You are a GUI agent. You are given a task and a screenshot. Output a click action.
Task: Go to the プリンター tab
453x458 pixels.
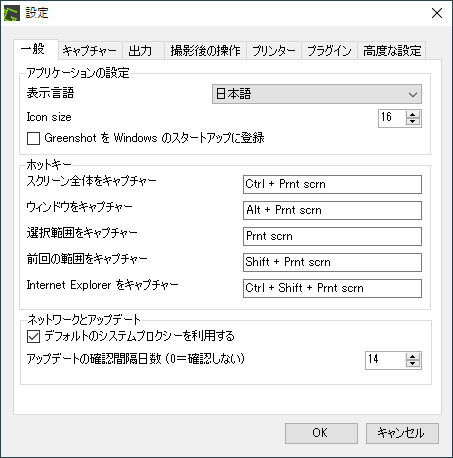[274, 51]
